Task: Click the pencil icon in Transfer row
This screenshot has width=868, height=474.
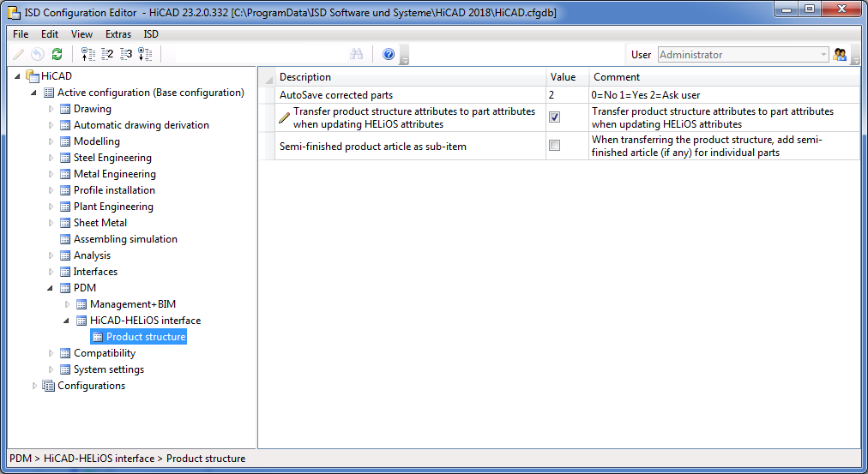Action: (x=284, y=117)
